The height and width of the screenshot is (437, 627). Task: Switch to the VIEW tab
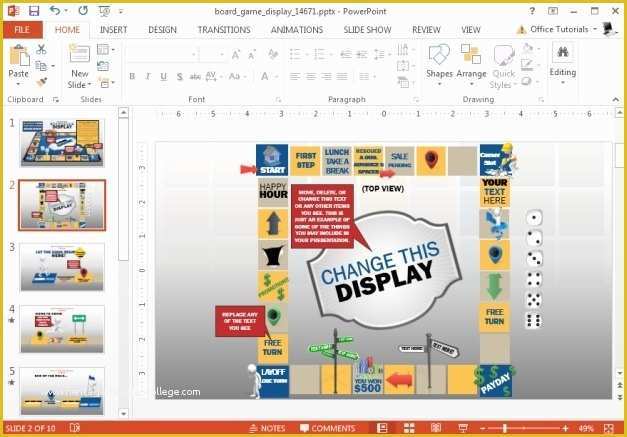coord(471,30)
